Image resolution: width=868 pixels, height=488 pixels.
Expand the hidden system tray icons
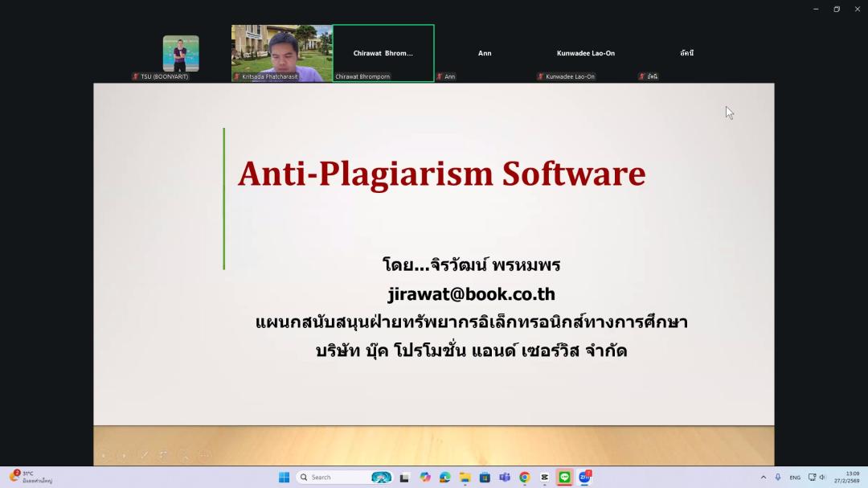click(x=763, y=477)
